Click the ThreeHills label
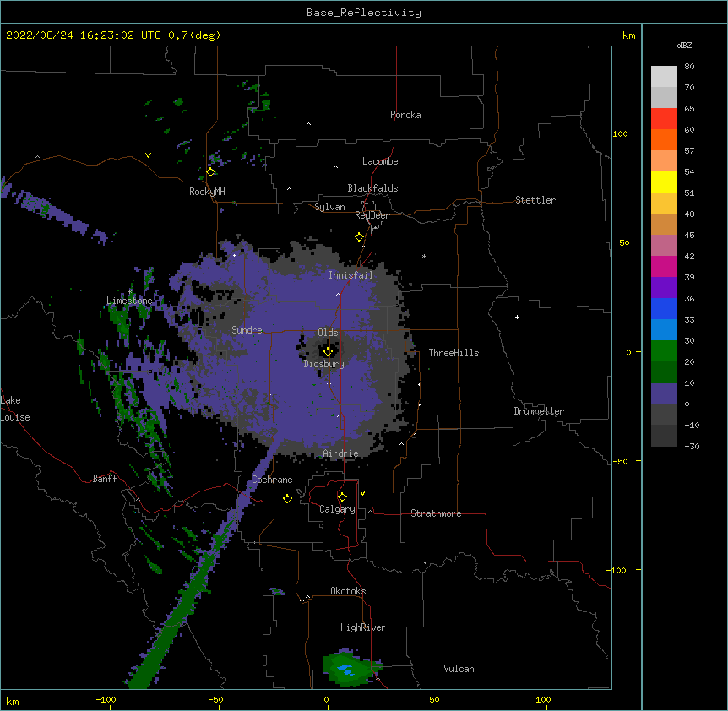This screenshot has width=728, height=711. point(454,353)
